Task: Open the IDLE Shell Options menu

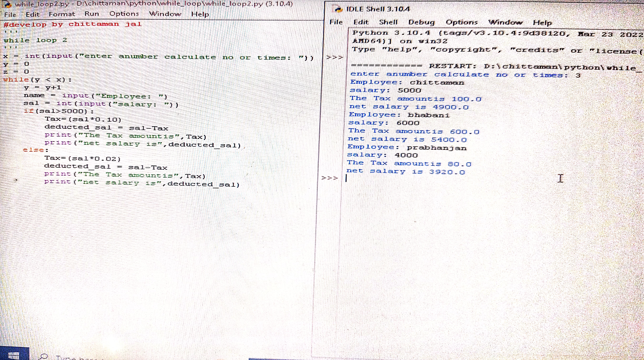Action: [461, 22]
